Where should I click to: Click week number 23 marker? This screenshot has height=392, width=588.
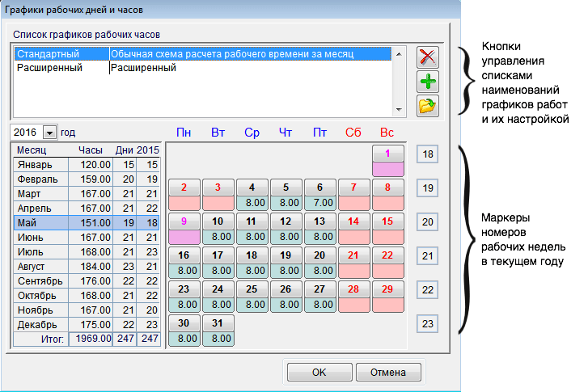pos(428,324)
